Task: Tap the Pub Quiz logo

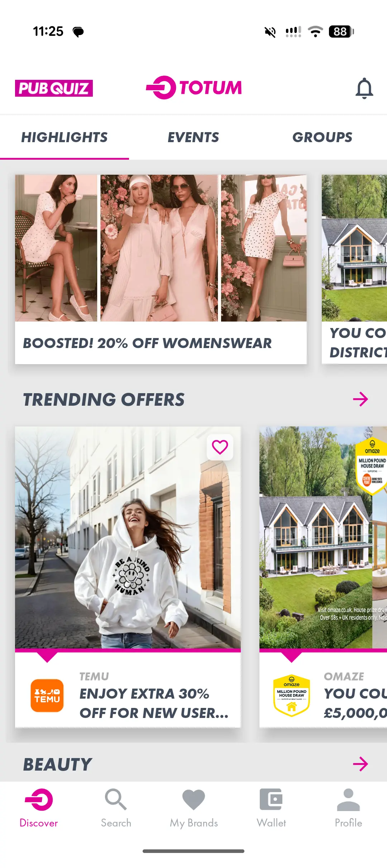Action: 54,88
